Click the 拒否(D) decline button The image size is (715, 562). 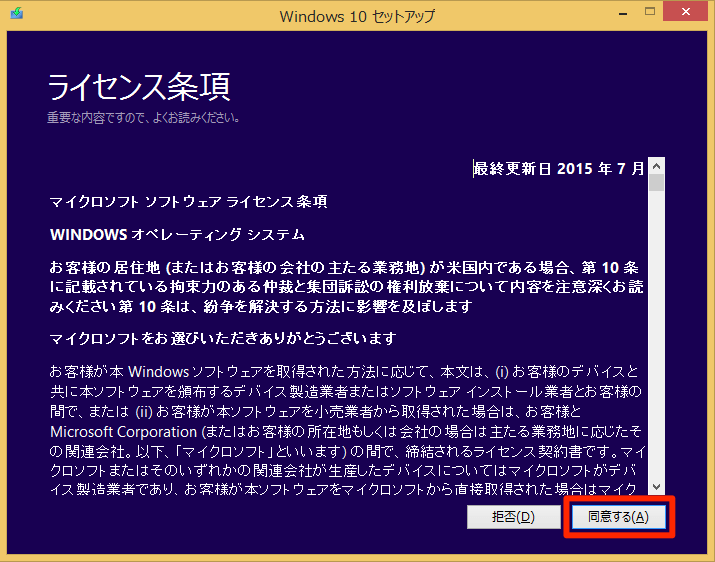point(513,517)
